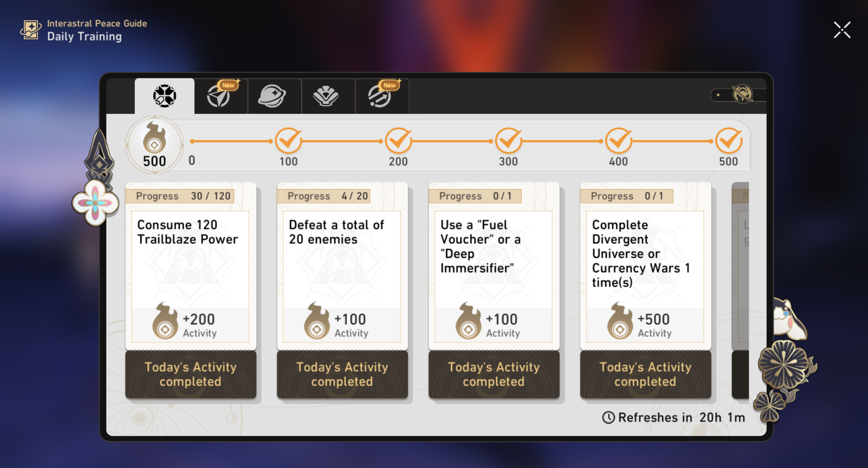The width and height of the screenshot is (868, 468).
Task: Click the 300 Activity reward checkmark
Action: click(508, 141)
